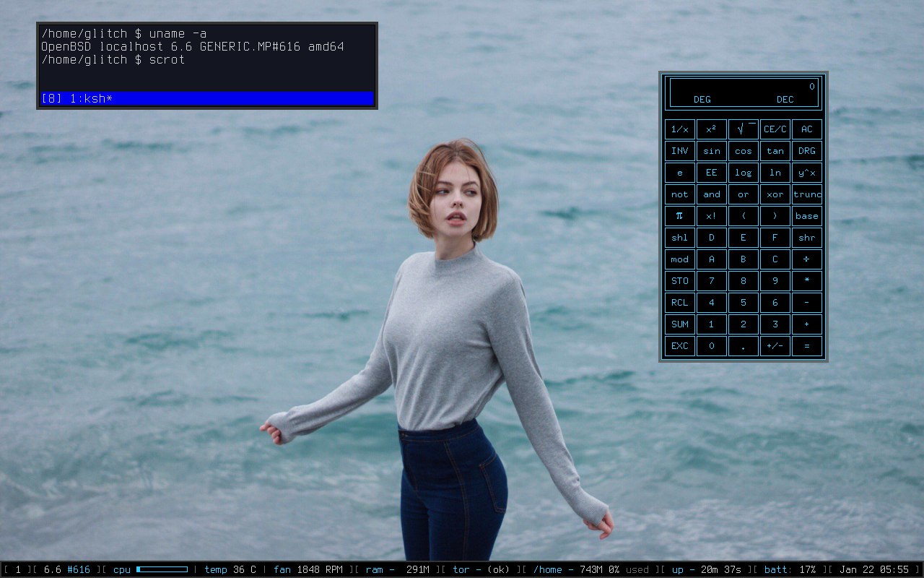The height and width of the screenshot is (578, 924).
Task: Click the y^x power button
Action: click(x=807, y=173)
